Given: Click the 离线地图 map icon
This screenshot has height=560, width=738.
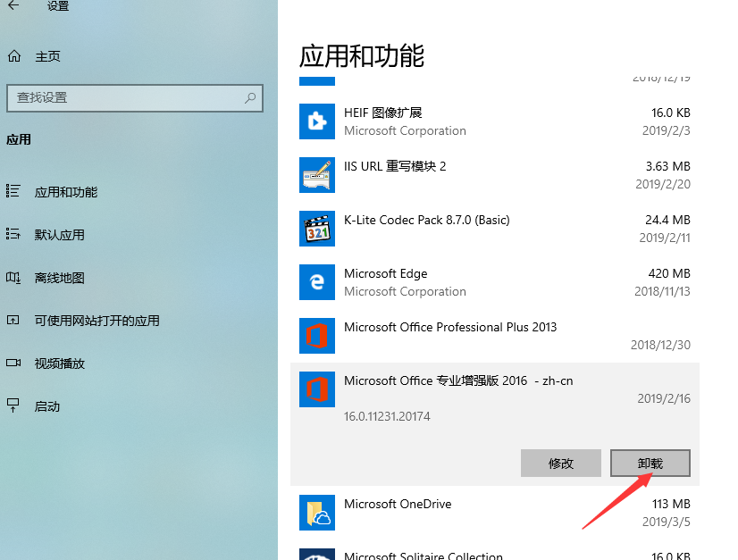Looking at the screenshot, I should coord(13,278).
